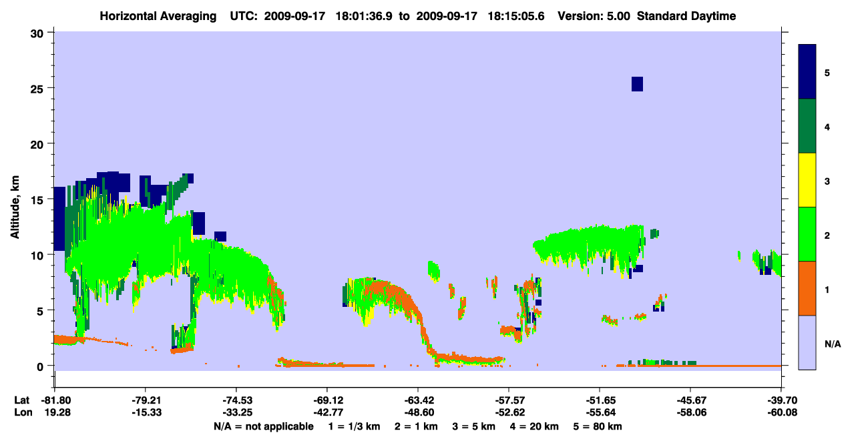Click the longitude value '-55.64'
This screenshot has height=445, width=868.
pos(600,413)
